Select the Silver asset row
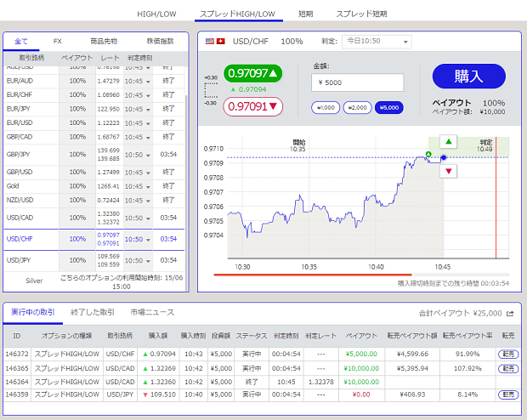The height and width of the screenshot is (420, 527). point(94,281)
